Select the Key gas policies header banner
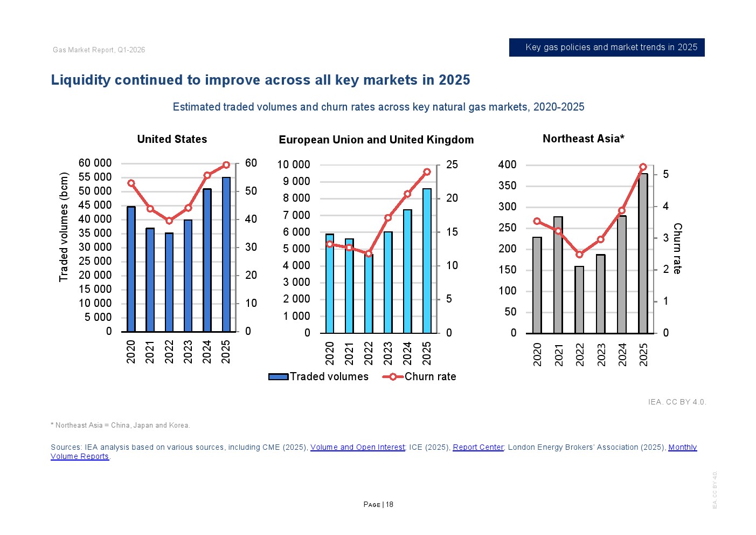The width and height of the screenshot is (756, 535). tap(607, 47)
